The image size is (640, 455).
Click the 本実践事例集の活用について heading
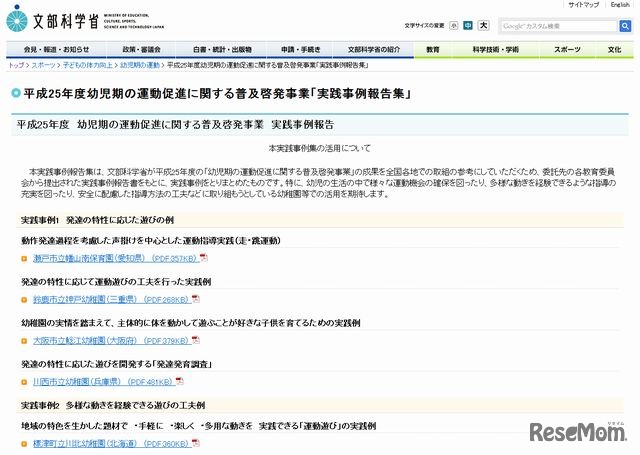coord(320,149)
